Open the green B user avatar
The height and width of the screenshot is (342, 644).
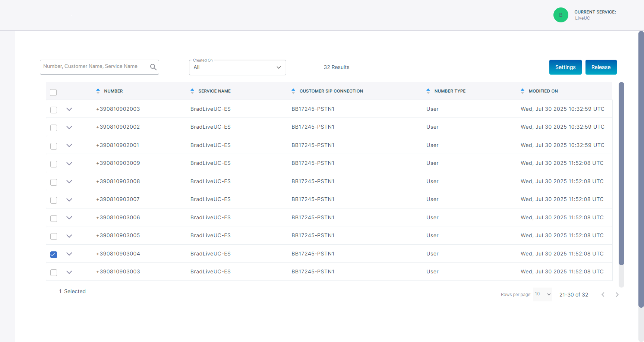point(561,15)
